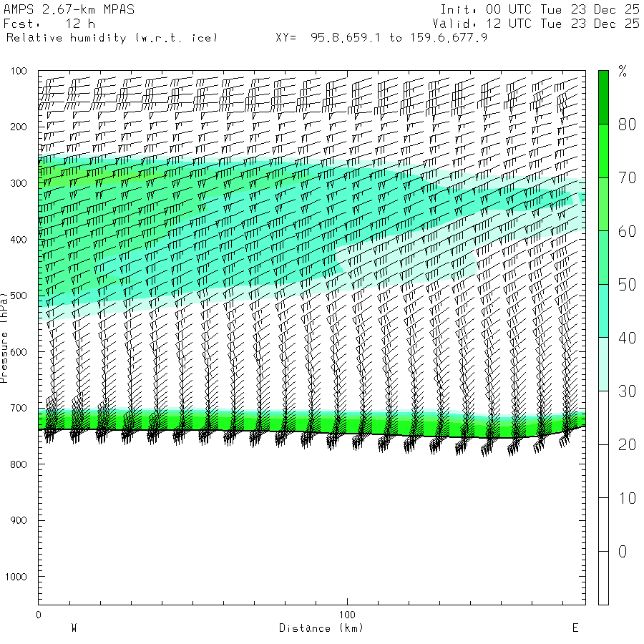Click the white colorbar segment below 0
The image size is (644, 644).
click(603, 578)
